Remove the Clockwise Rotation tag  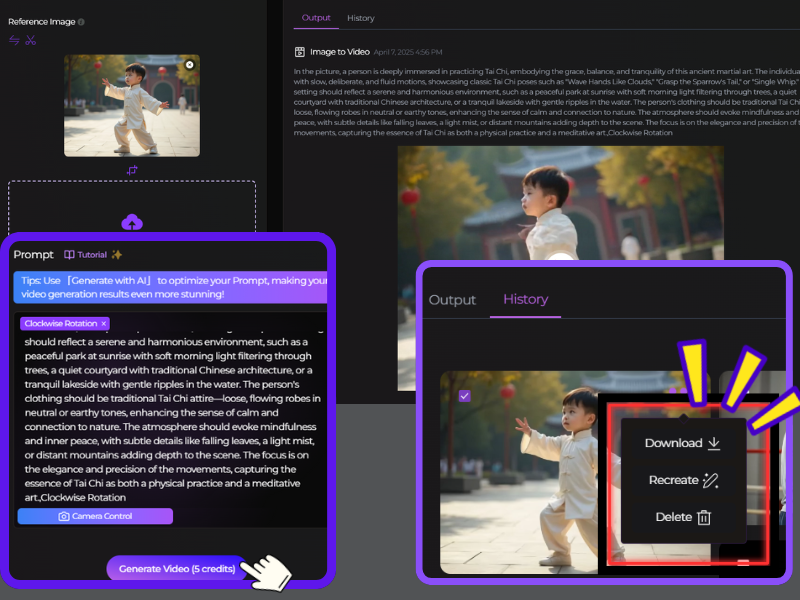click(x=104, y=324)
